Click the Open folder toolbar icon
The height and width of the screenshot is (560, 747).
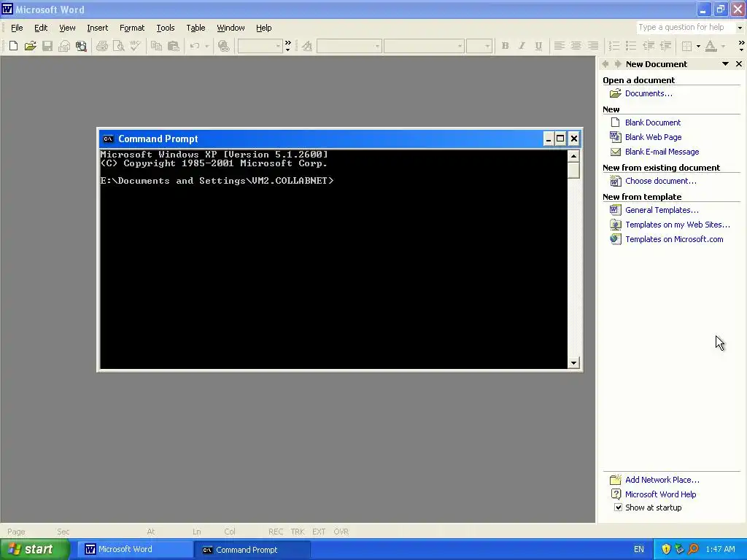(x=31, y=46)
